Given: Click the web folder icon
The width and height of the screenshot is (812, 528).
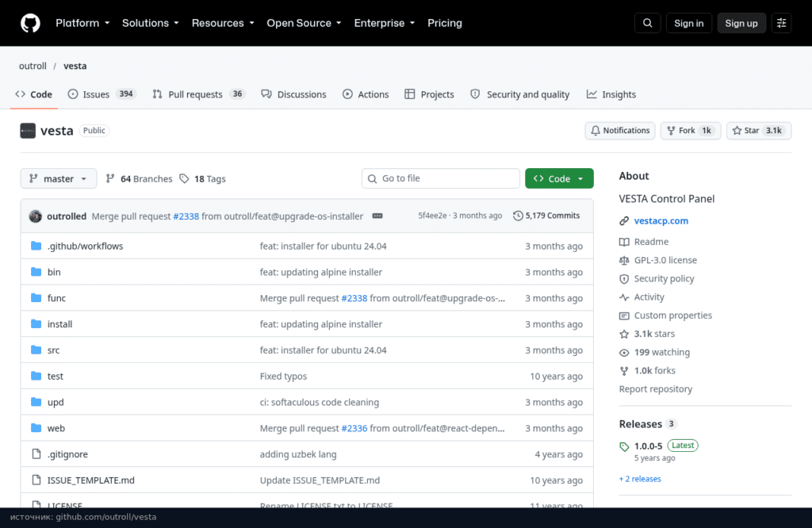Looking at the screenshot, I should click(x=36, y=428).
